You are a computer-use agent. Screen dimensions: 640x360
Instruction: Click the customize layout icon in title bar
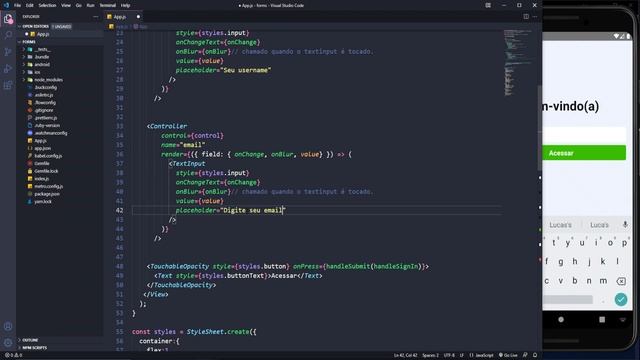click(488, 5)
